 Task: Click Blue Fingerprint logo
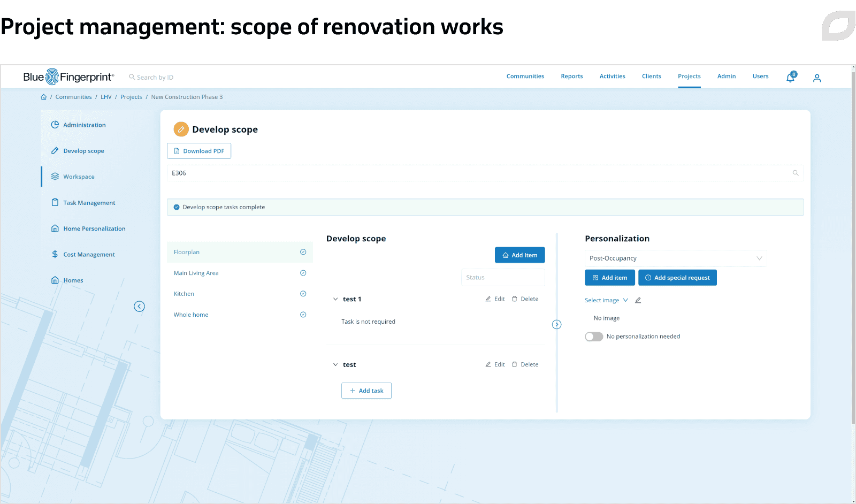coord(68,77)
